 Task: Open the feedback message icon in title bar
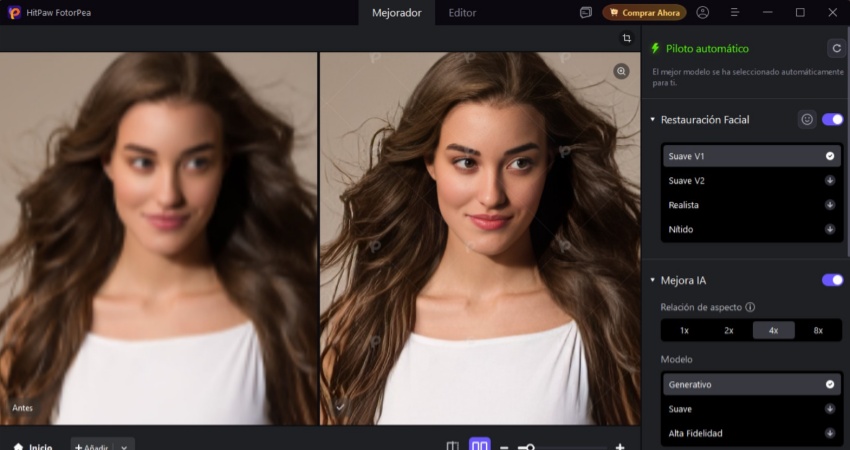coord(585,12)
